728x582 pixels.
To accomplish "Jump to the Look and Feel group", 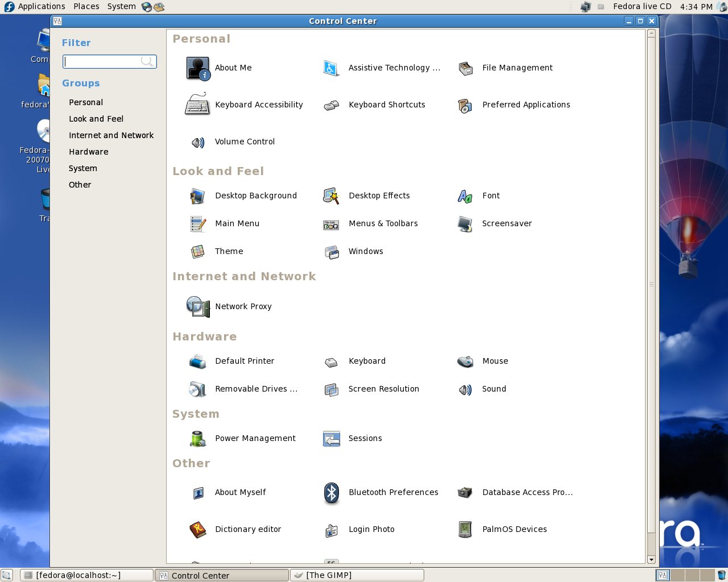I will click(96, 119).
